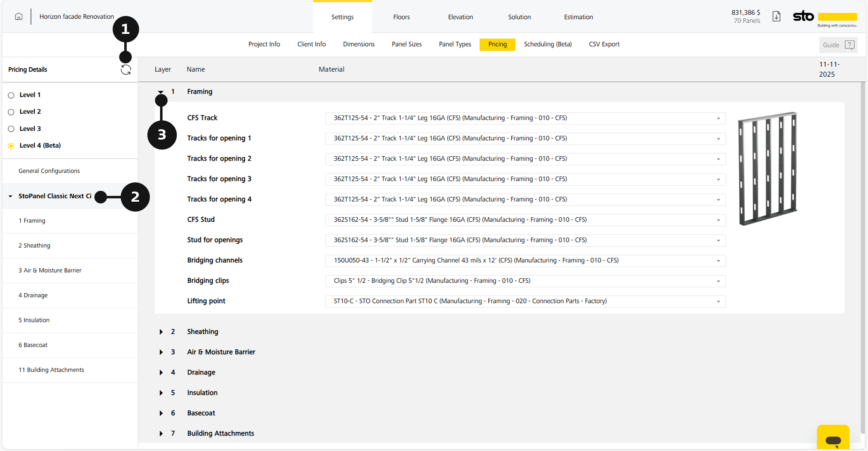Screen dimensions: 868x451
Task: Open CFS Track material dropdown
Action: 525,118
